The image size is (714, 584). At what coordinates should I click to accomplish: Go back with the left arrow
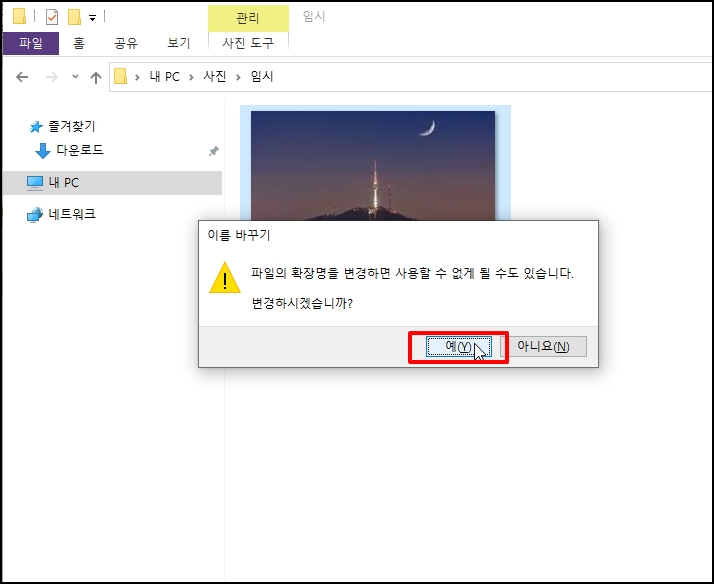22,77
